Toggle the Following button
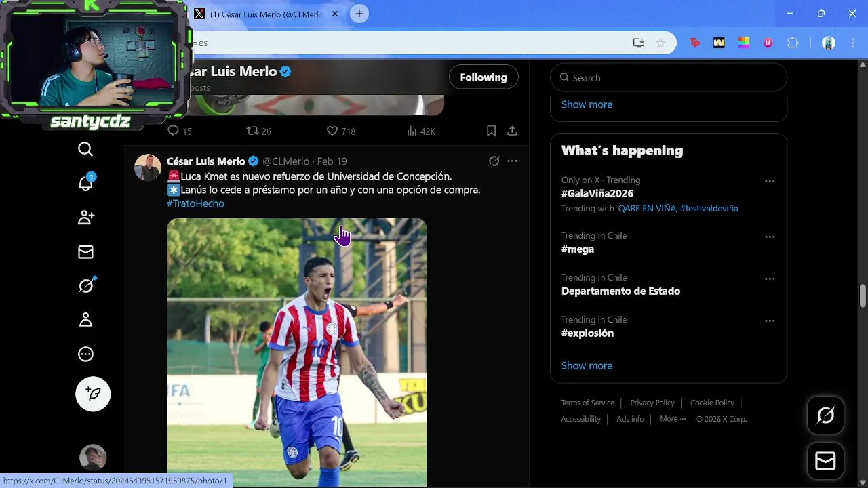The image size is (868, 488). point(484,77)
